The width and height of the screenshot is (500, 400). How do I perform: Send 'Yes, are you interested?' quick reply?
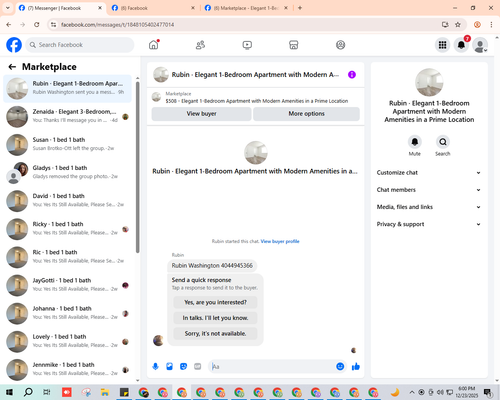[215, 302]
